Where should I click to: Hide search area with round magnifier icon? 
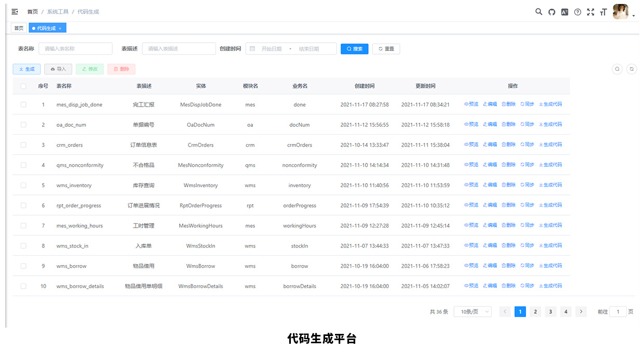tap(617, 69)
